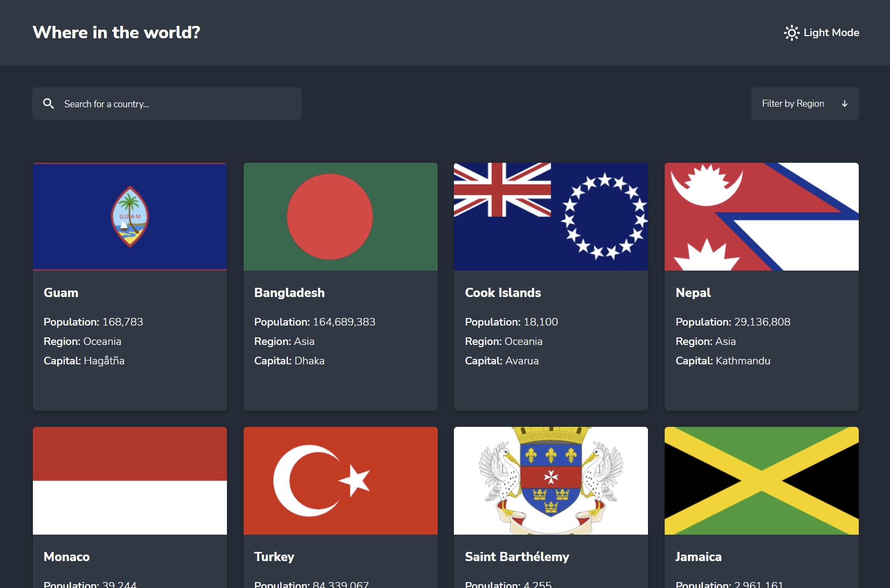This screenshot has height=588, width=890.
Task: Click the sun icon near Light Mode
Action: tap(791, 32)
